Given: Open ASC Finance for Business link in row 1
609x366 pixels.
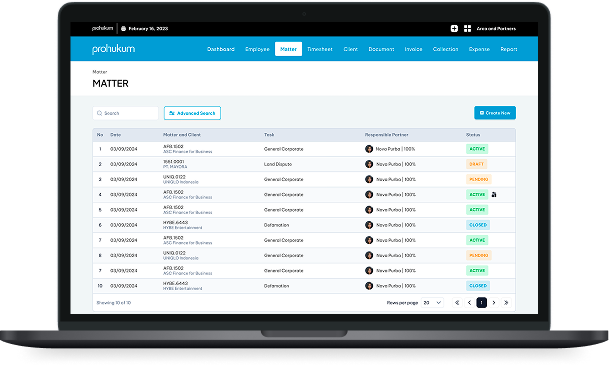Looking at the screenshot, I should pos(188,152).
